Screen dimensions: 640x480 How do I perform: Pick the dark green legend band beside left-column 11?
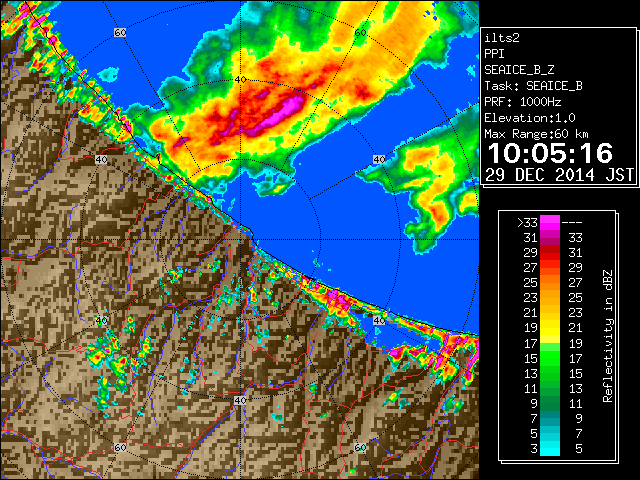[550, 388]
